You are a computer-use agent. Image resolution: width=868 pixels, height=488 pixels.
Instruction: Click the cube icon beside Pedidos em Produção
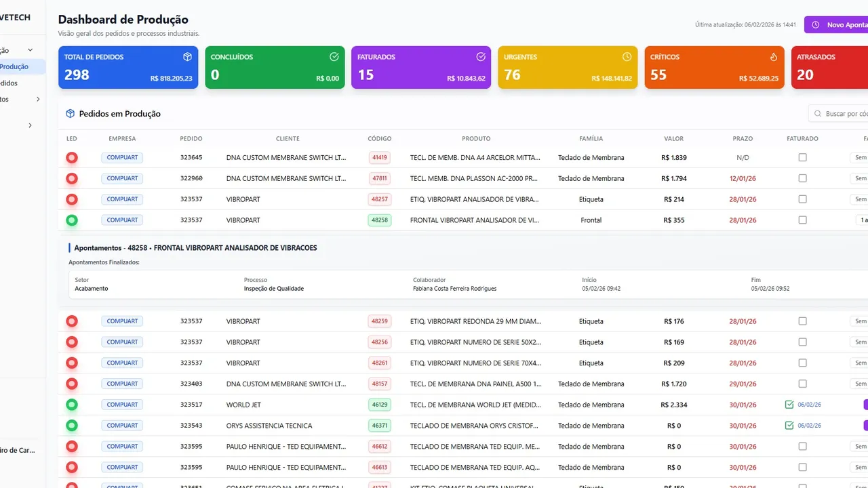70,114
